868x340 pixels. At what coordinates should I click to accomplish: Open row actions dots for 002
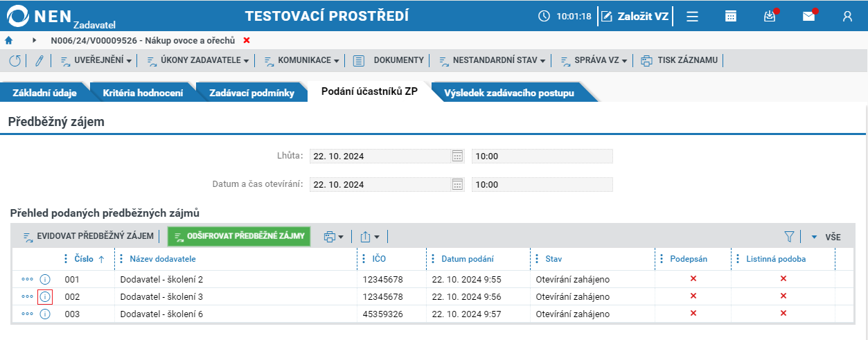tap(27, 296)
